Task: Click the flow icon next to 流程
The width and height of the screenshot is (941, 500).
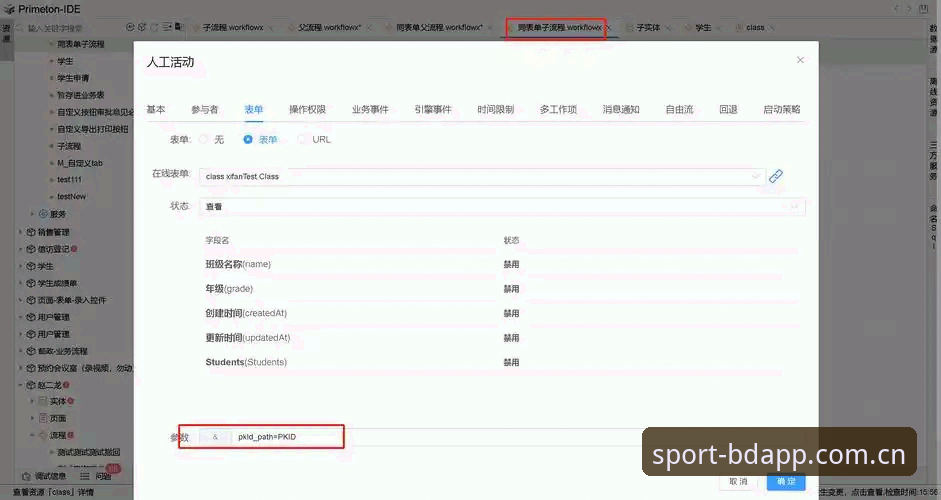Action: pos(43,435)
